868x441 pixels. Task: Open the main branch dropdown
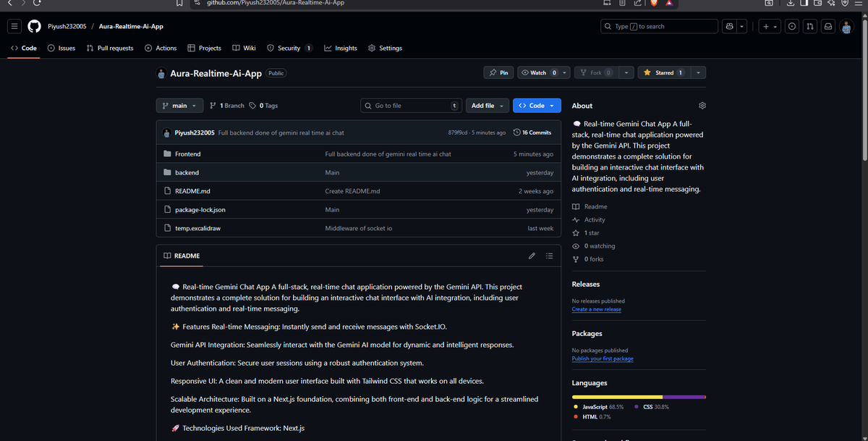[x=179, y=106]
